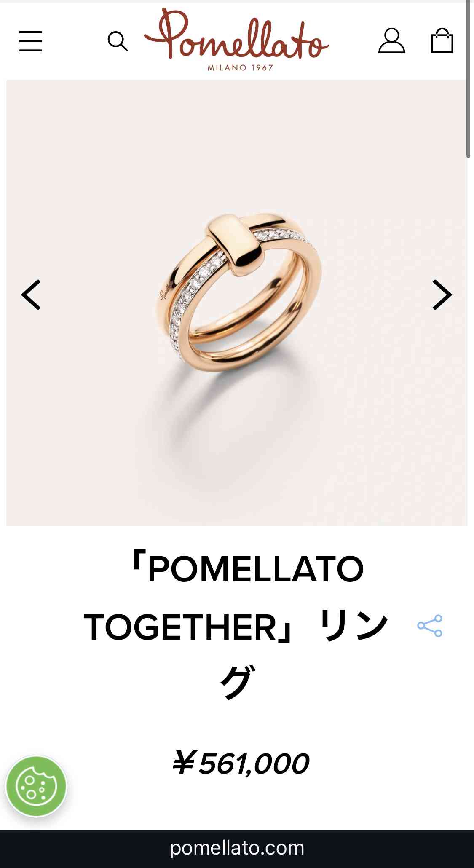Tap the Together ring product photo
Viewport: 474px width, 868px height.
(x=237, y=303)
